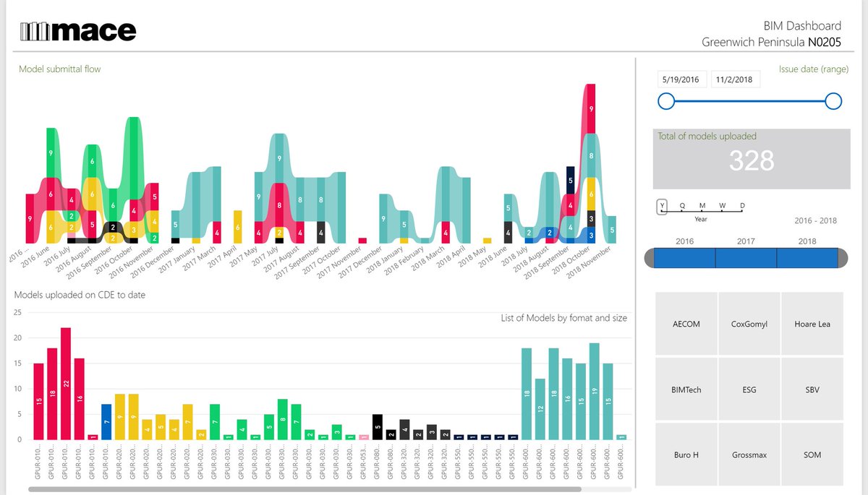The width and height of the screenshot is (868, 495).
Task: Select the D (Day) granularity option
Action: [742, 206]
